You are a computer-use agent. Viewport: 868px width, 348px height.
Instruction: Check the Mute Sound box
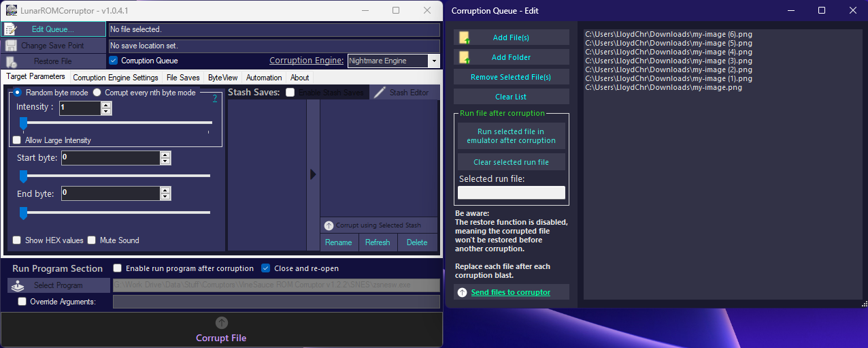pyautogui.click(x=92, y=240)
